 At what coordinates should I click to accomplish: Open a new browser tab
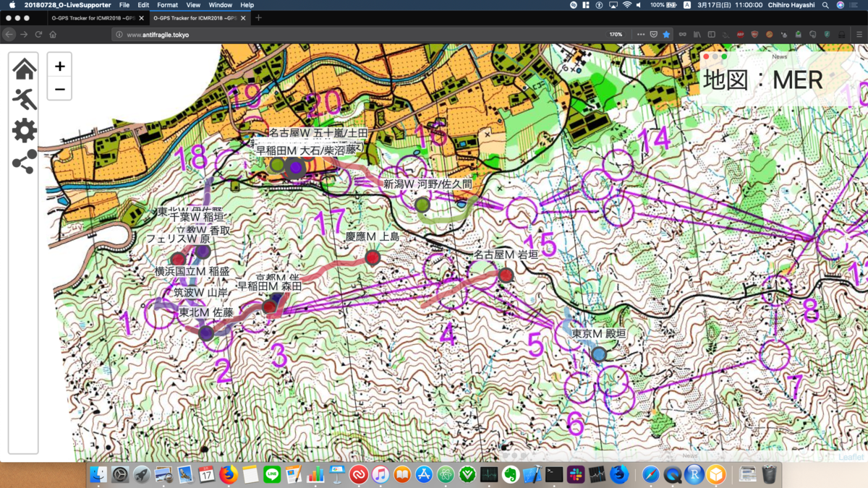[259, 17]
